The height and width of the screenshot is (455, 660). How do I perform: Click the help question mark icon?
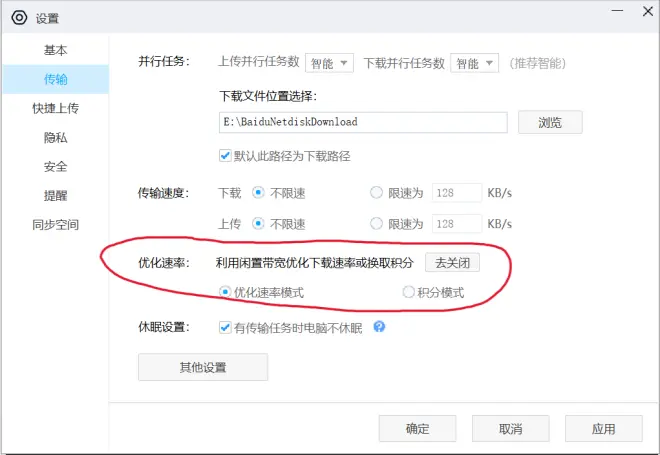point(379,326)
